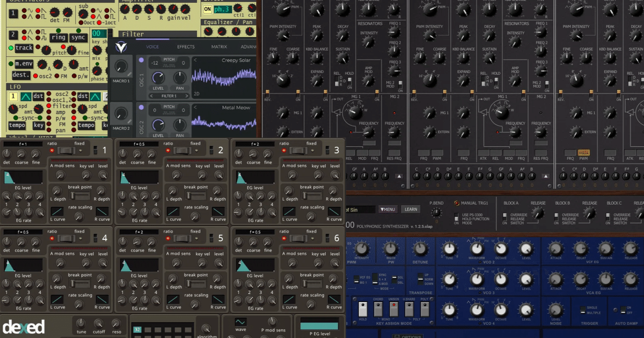Image resolution: width=644 pixels, height=338 pixels.
Task: Click the Vital logo icon
Action: pos(121,47)
